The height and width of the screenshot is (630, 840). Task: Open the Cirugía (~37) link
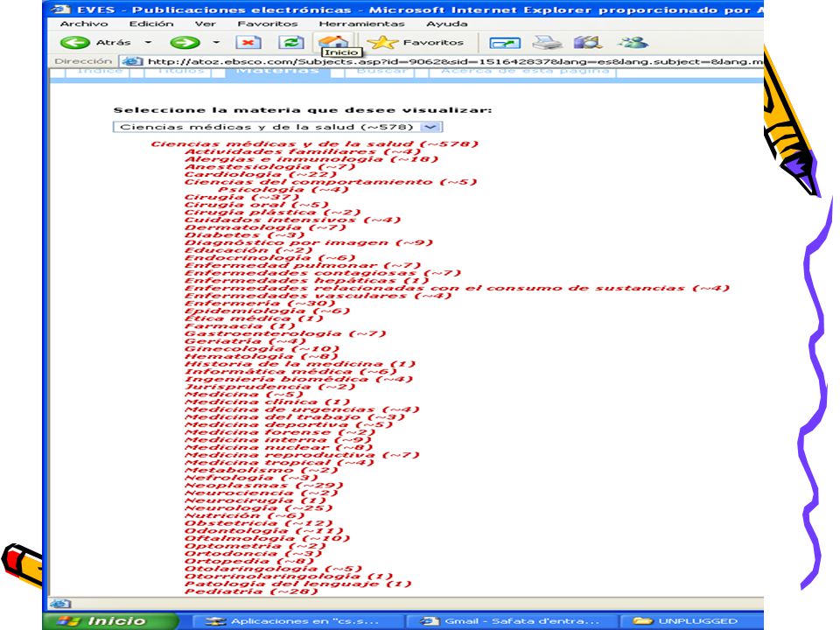pos(241,197)
